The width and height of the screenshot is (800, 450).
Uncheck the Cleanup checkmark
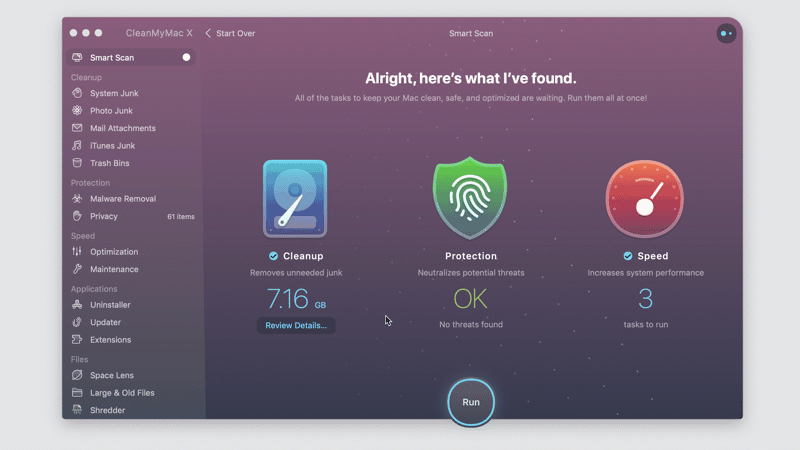273,256
